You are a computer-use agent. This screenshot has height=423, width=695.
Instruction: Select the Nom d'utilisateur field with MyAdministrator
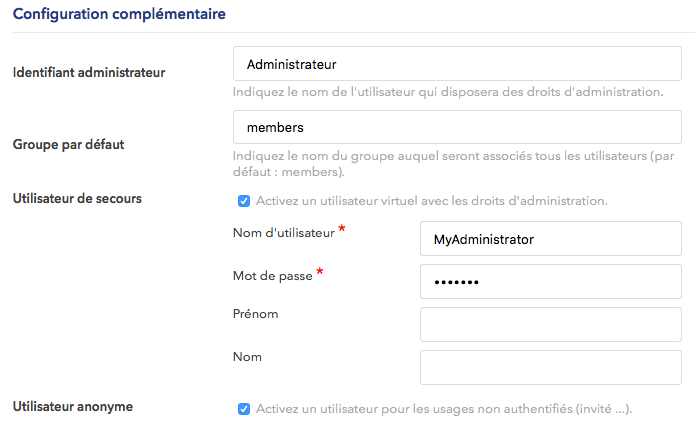[551, 239]
